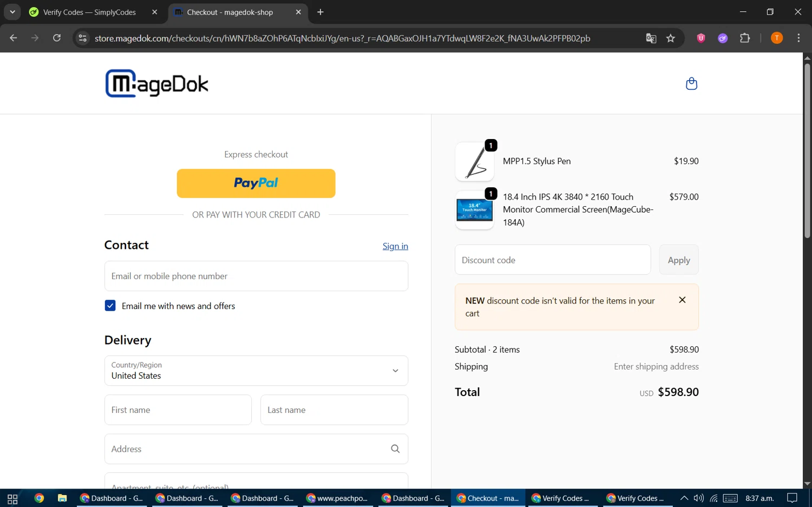Click the red shield extension icon

[701, 38]
